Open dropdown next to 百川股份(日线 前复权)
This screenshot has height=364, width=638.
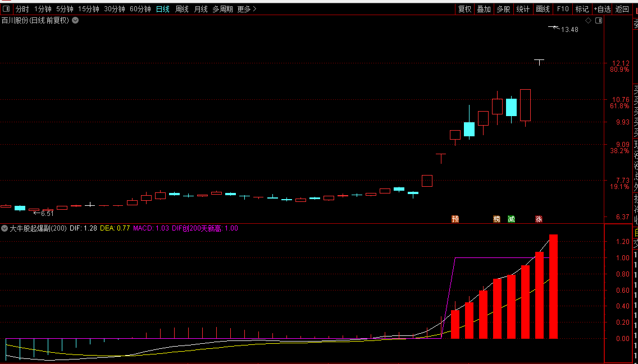click(x=75, y=20)
